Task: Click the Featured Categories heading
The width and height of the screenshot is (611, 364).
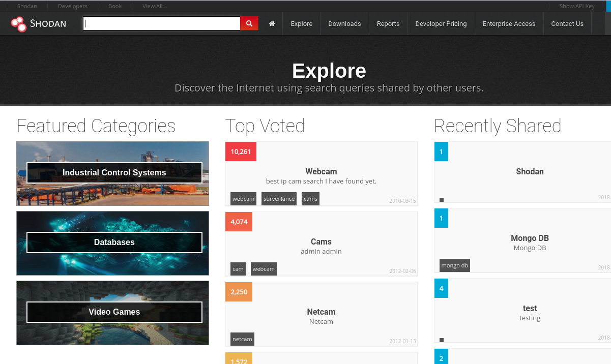Action: (x=96, y=126)
